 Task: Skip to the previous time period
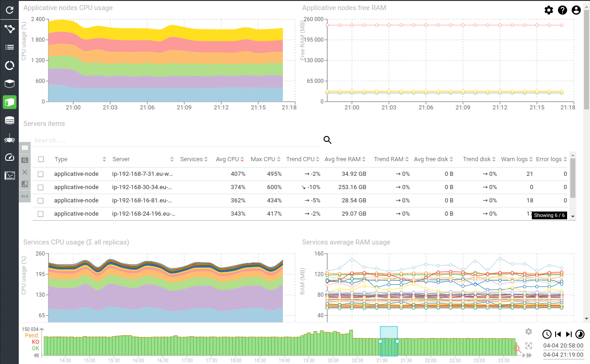558,334
